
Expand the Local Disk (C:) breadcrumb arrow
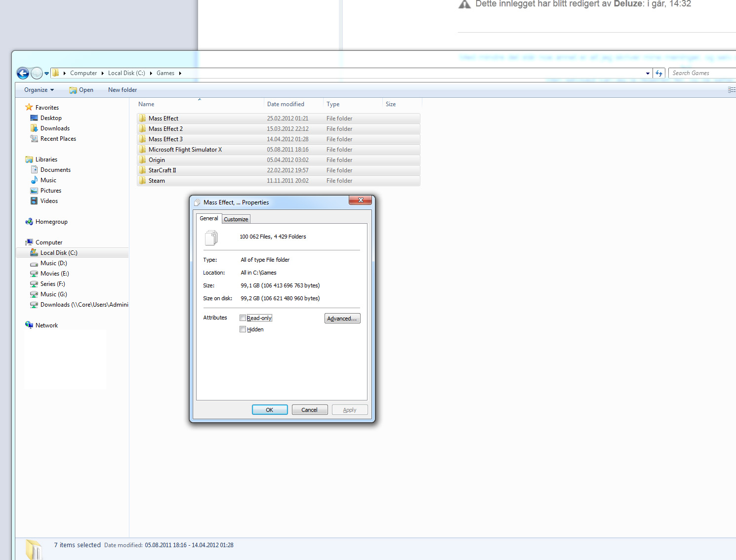pyautogui.click(x=151, y=73)
